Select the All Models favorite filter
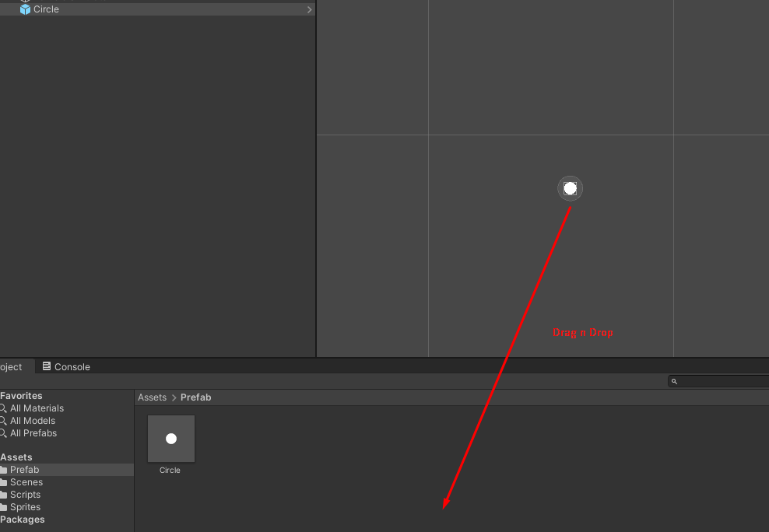 point(32,421)
